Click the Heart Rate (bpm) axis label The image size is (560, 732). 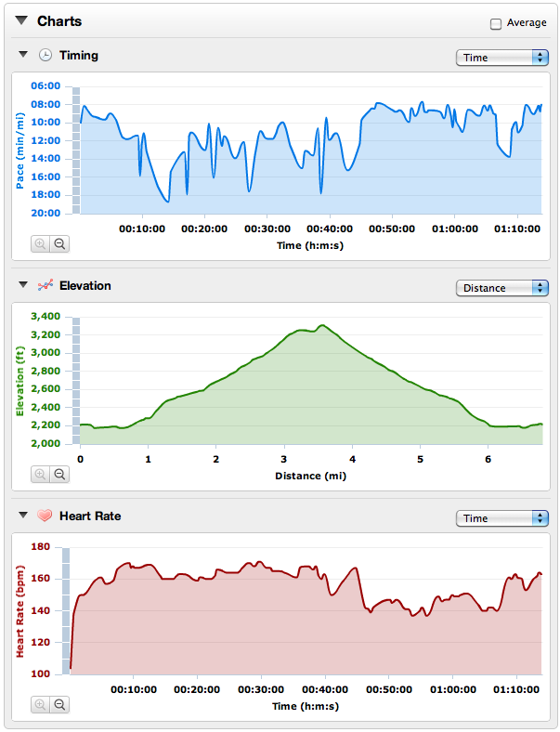[x=20, y=611]
